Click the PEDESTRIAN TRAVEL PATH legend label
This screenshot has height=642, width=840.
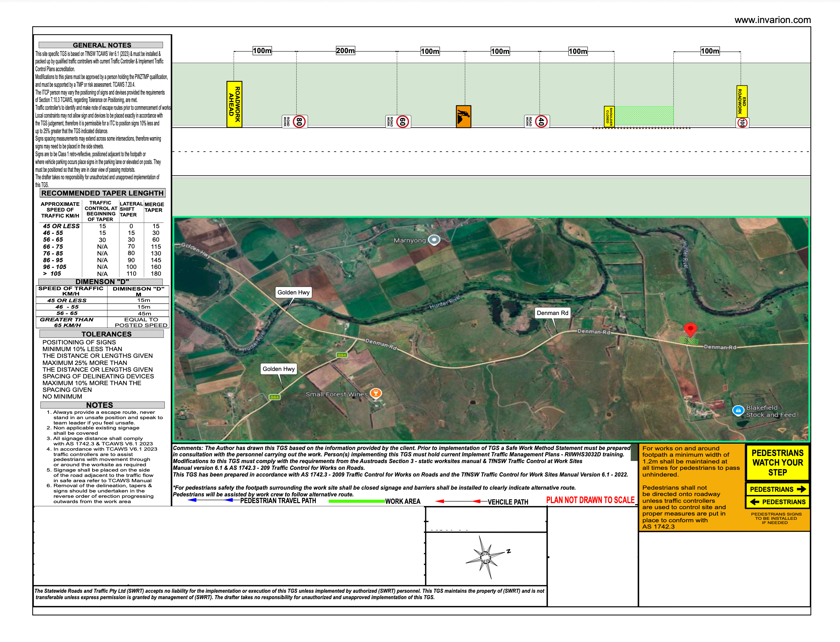point(278,501)
